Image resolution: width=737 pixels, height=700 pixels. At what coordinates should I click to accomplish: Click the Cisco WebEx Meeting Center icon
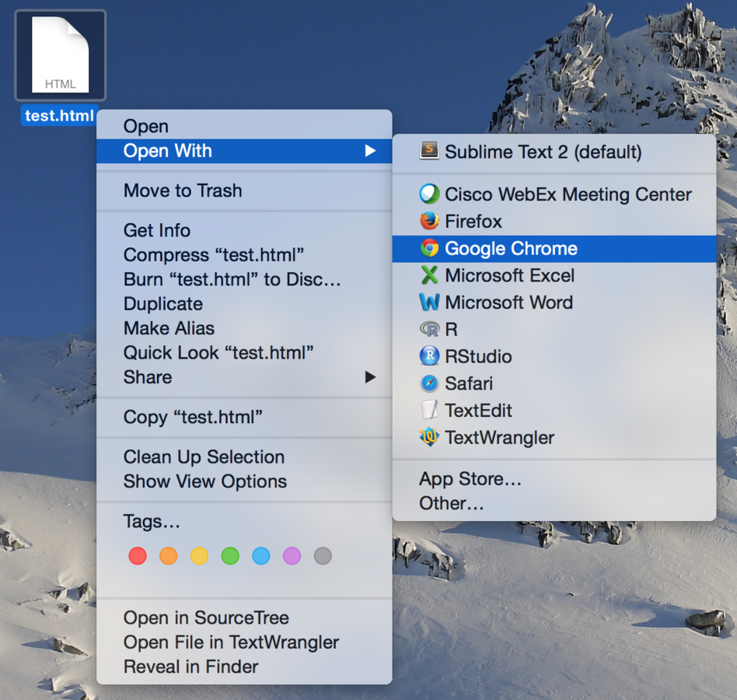pyautogui.click(x=429, y=194)
